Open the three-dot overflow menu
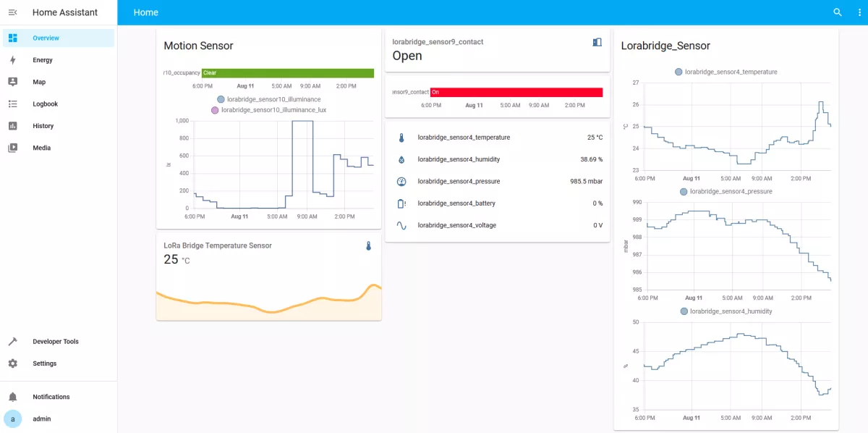Viewport: 868px width, 433px height. 859,12
